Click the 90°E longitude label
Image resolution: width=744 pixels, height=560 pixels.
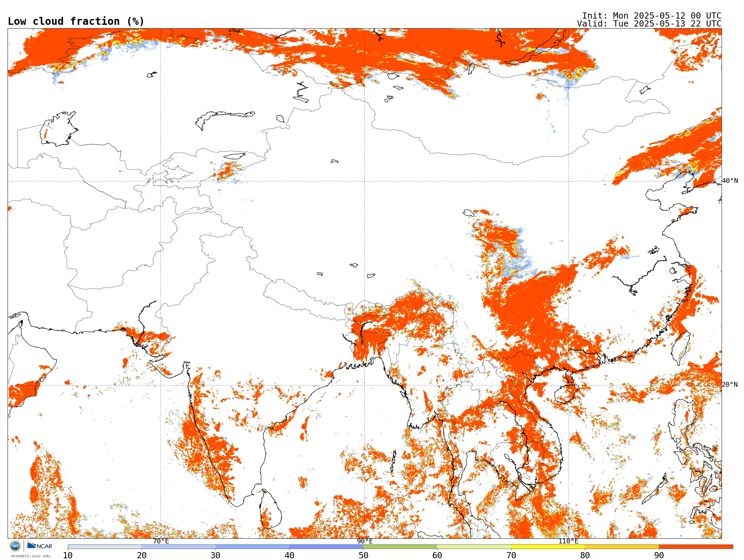point(365,541)
